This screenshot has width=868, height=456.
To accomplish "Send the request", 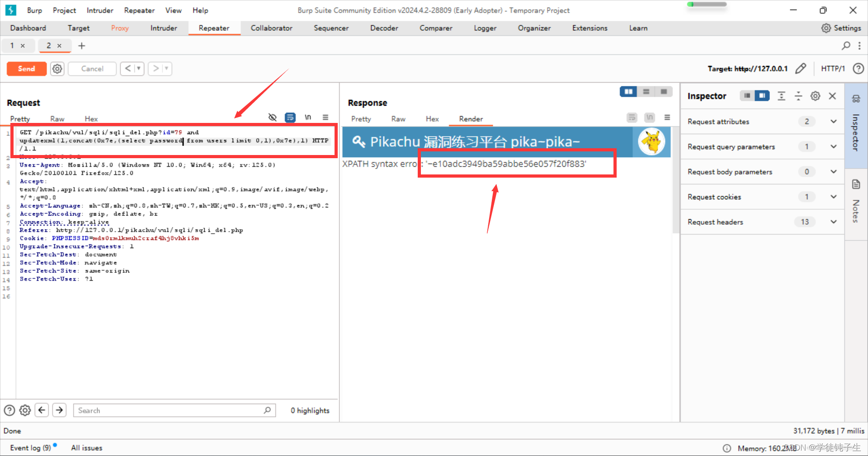I will [x=27, y=69].
